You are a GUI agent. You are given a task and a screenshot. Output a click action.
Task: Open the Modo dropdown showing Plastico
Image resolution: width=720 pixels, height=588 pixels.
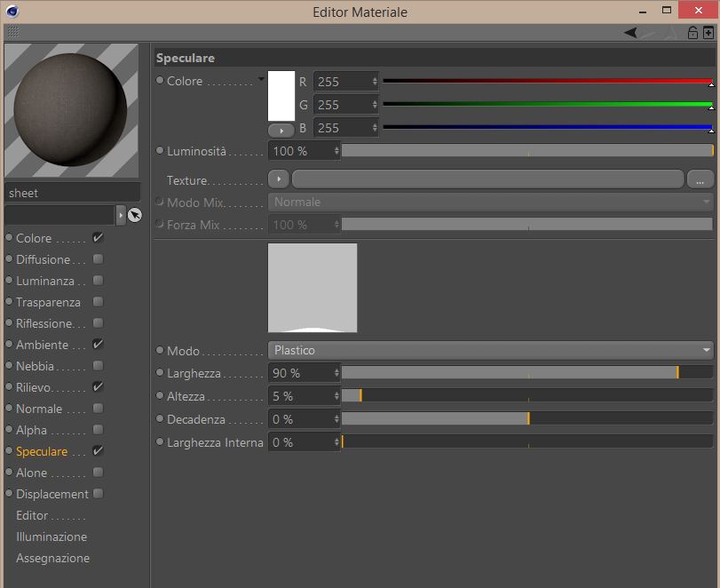pyautogui.click(x=491, y=350)
